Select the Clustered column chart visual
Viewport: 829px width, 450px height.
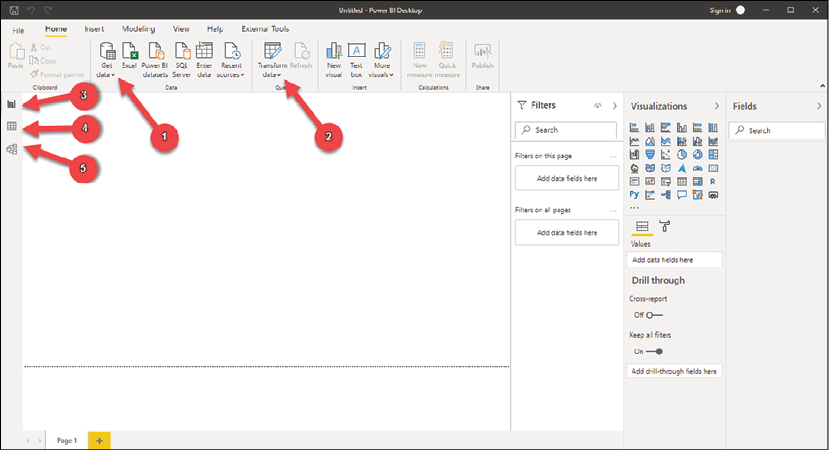682,127
